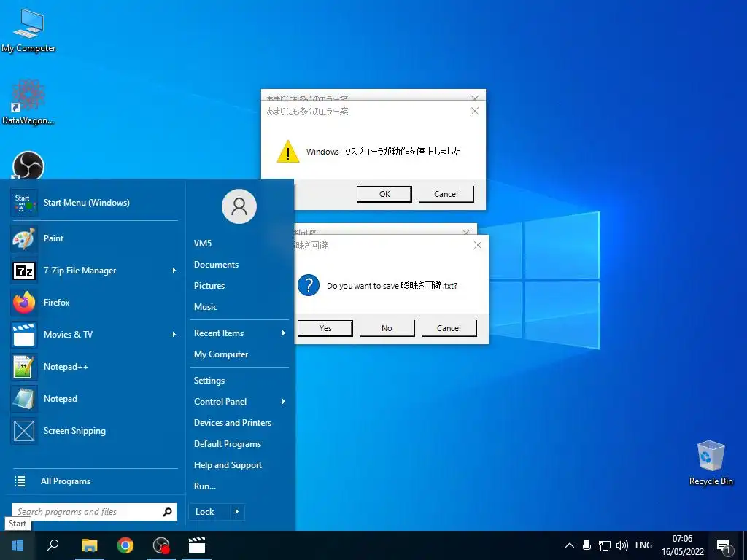Open Google Chrome from the taskbar
Screen dimensions: 747x560
coord(125,545)
